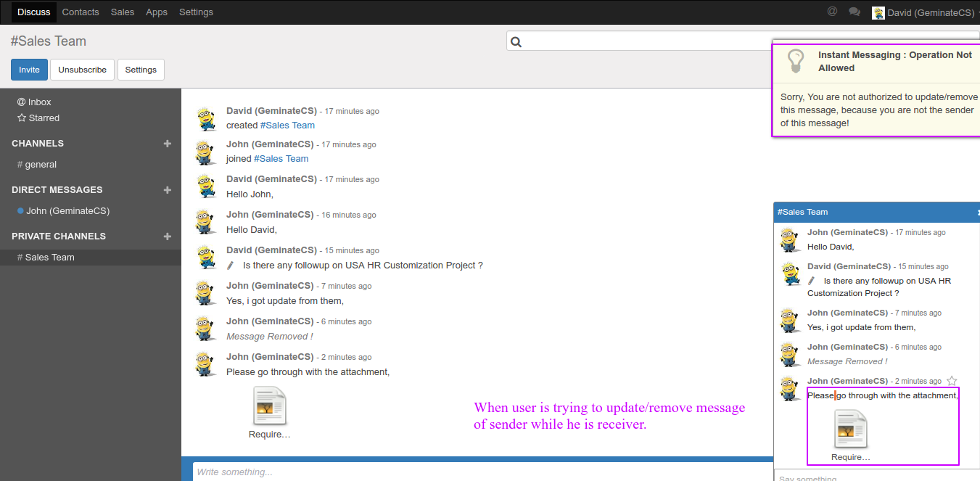Viewport: 980px width, 481px height.
Task: Click David's avatar beside 'Hello John,' message
Action: click(207, 186)
